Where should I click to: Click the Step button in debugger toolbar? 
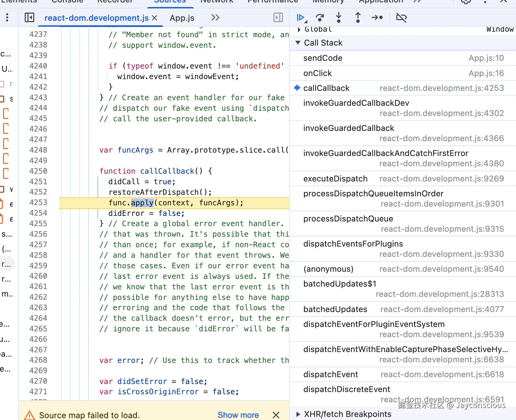[377, 18]
